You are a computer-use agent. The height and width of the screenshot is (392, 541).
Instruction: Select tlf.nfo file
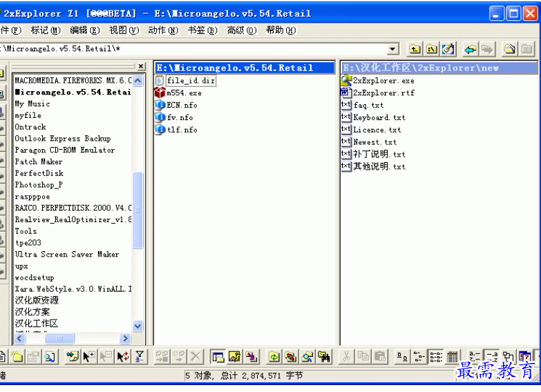coord(176,130)
